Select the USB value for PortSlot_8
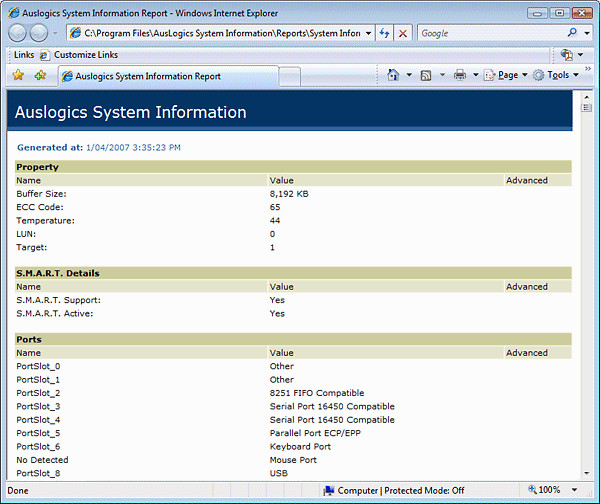This screenshot has width=600, height=504. tap(279, 473)
